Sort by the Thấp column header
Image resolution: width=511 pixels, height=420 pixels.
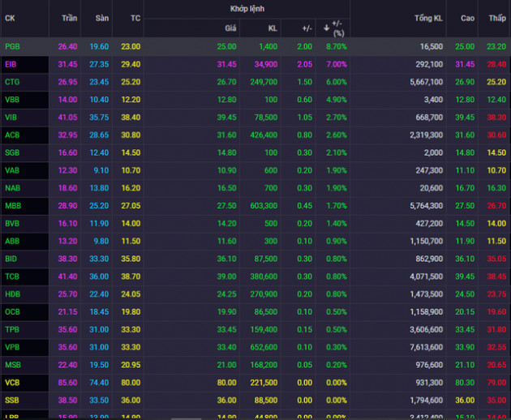[497, 19]
